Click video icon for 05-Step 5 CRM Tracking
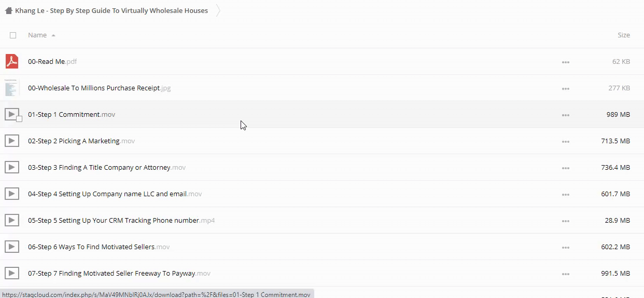The image size is (644, 298). (x=12, y=220)
